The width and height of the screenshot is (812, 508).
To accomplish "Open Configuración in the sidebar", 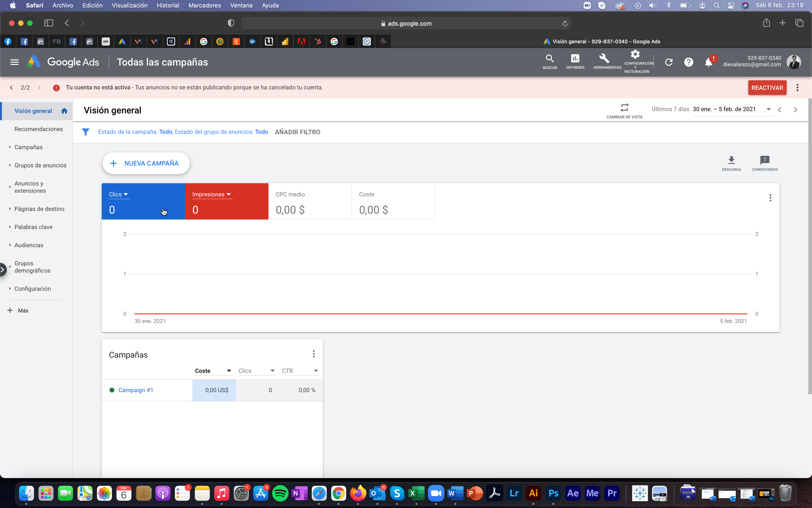I will pos(33,289).
